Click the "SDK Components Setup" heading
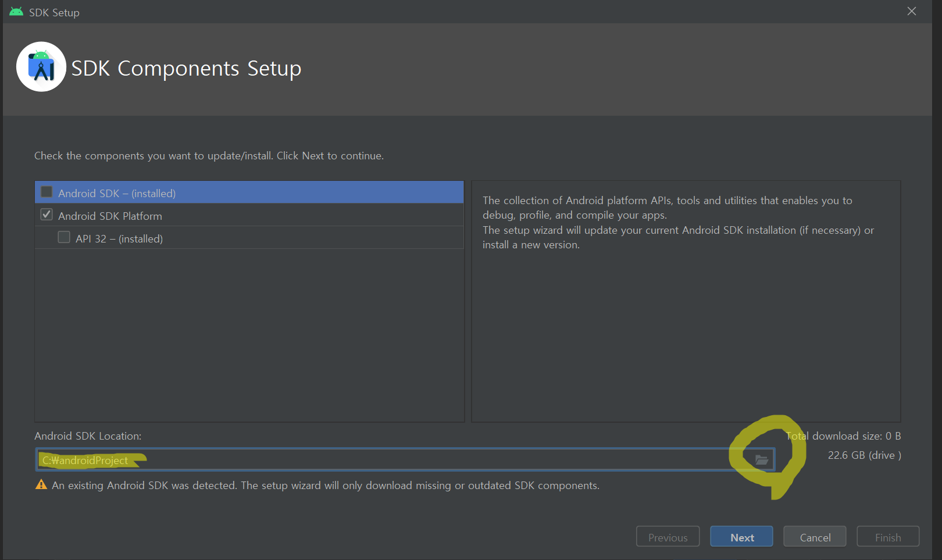Screen dimensions: 942x560 186,69
